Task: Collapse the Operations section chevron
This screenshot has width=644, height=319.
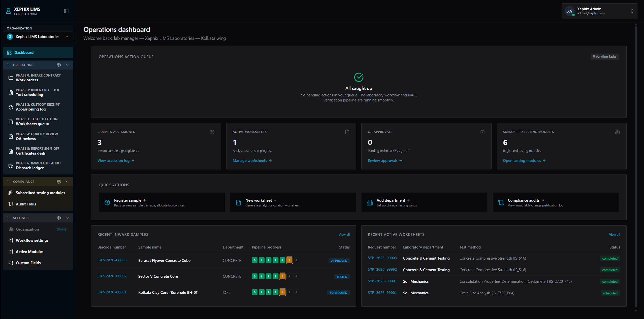Action: [x=67, y=65]
